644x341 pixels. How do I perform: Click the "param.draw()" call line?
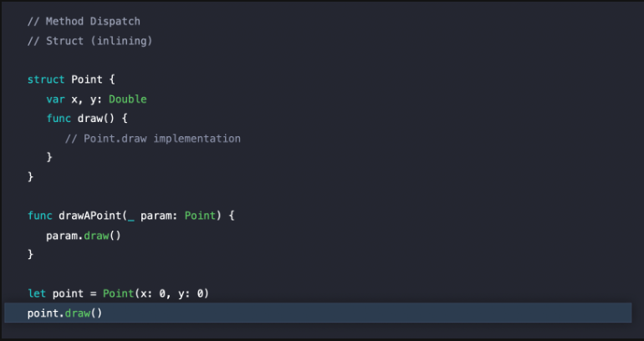pyautogui.click(x=84, y=235)
